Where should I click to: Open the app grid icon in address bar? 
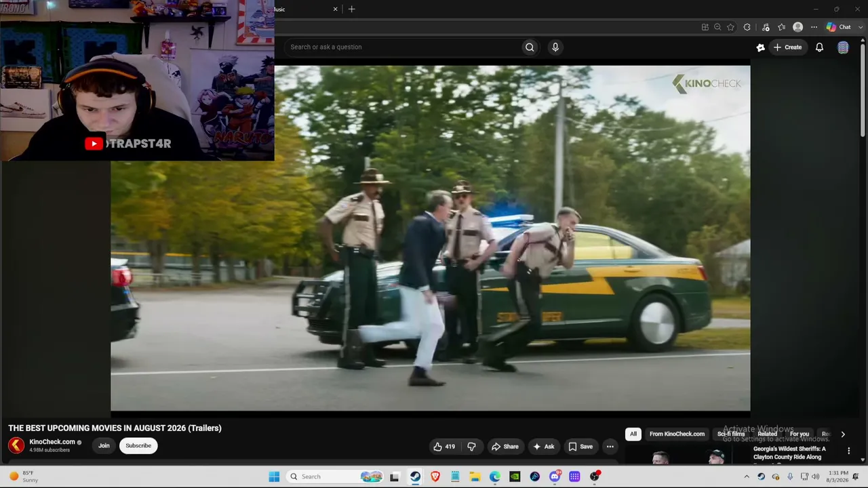(x=705, y=27)
